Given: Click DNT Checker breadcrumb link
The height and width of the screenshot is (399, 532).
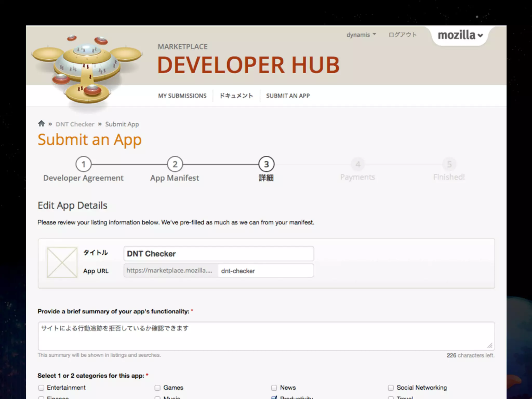Looking at the screenshot, I should coord(75,124).
